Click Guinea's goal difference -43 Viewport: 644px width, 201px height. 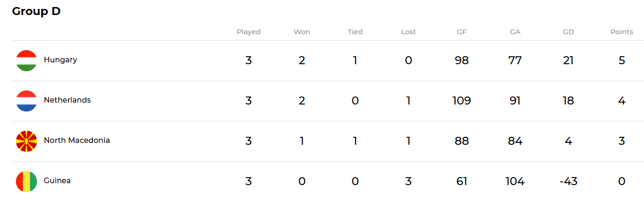[569, 181]
